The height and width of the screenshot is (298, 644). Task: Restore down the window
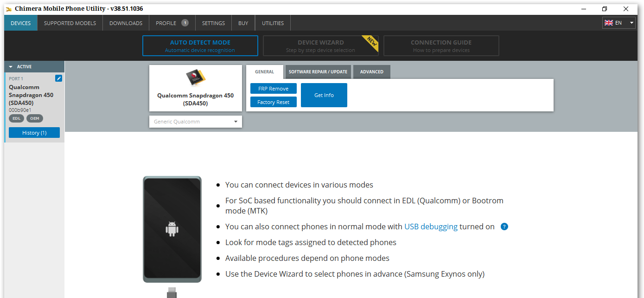605,9
